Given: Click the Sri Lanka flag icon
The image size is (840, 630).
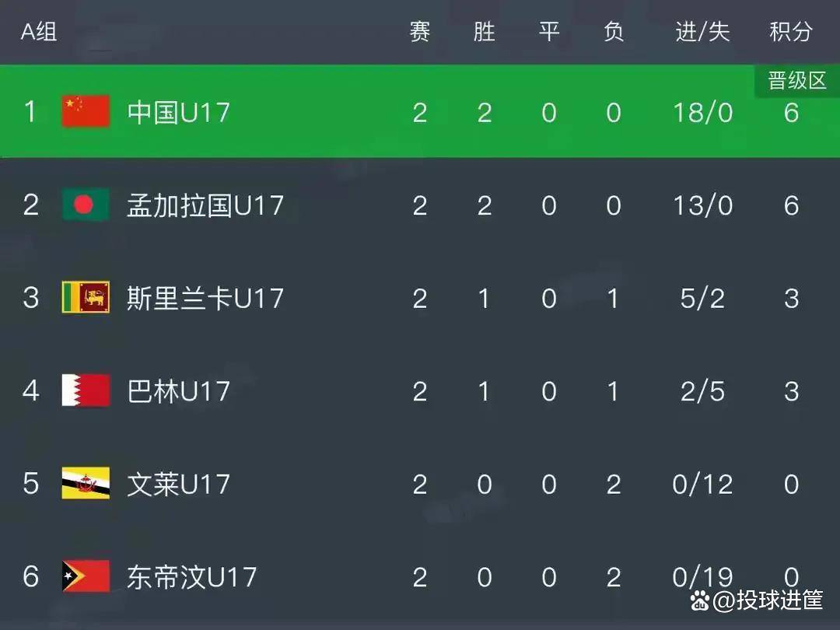Looking at the screenshot, I should pos(86,298).
